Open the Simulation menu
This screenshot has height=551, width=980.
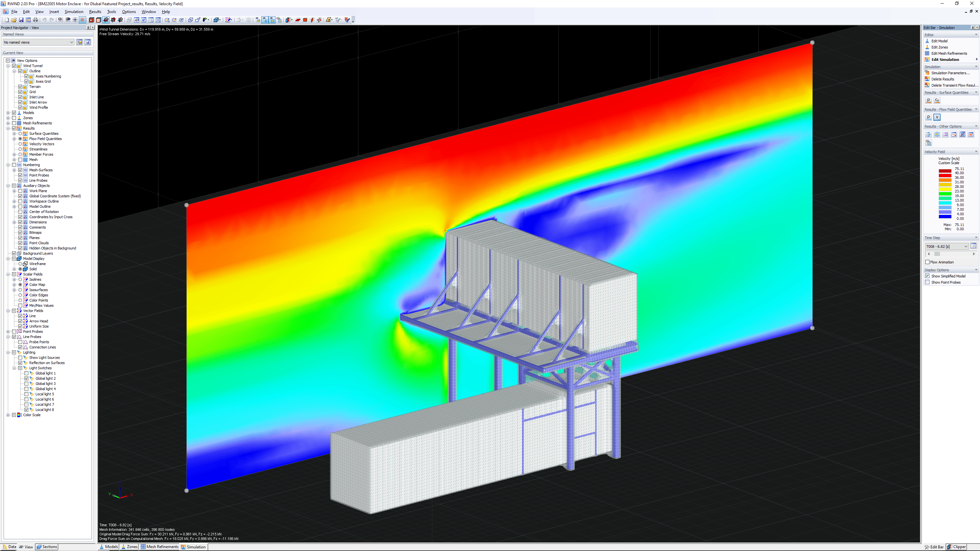pyautogui.click(x=74, y=11)
